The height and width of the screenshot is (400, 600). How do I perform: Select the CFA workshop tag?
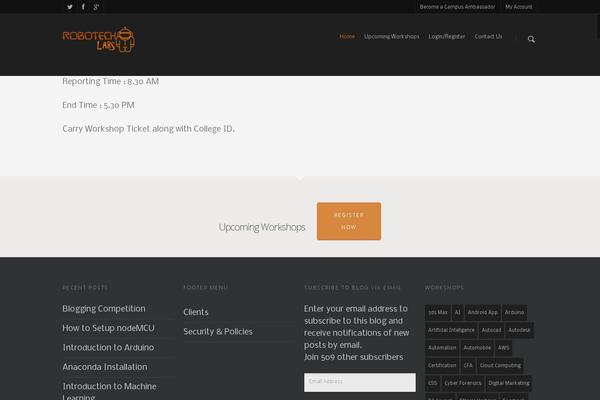coord(468,366)
